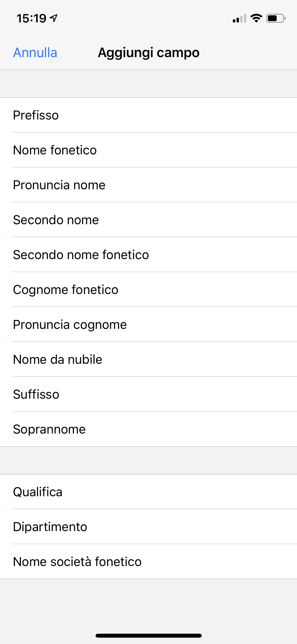This screenshot has height=644, width=297.
Task: Tap the cellular signal bars icon
Action: (x=239, y=19)
